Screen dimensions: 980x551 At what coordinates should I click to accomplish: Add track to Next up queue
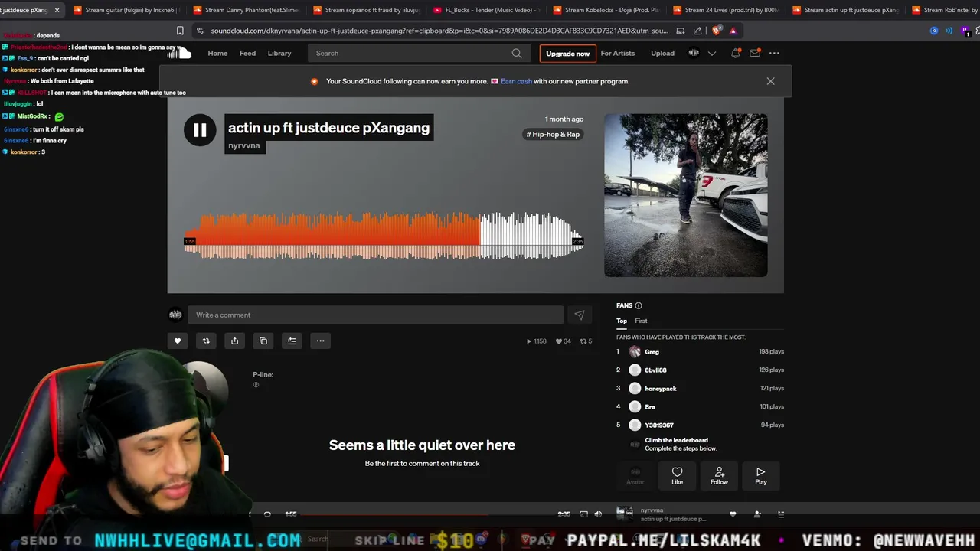292,341
